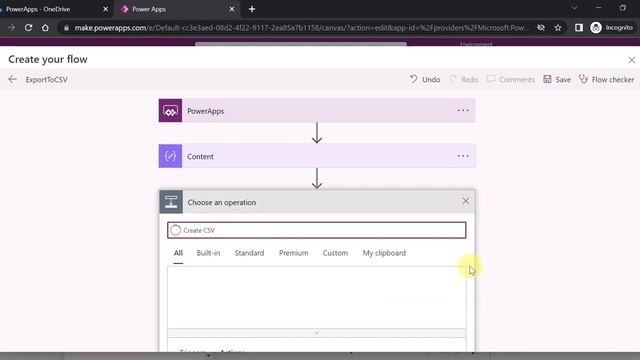This screenshot has height=360, width=640.
Task: Close the Choose an operation panel
Action: (x=466, y=201)
